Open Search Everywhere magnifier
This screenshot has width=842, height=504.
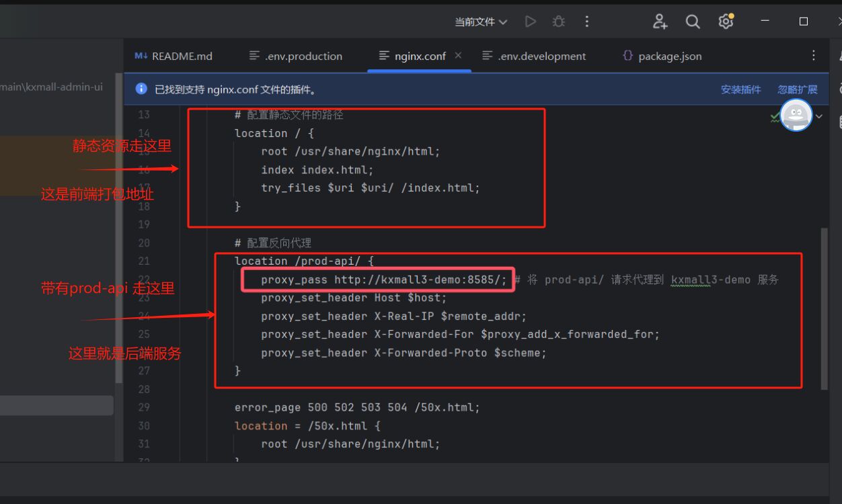pyautogui.click(x=693, y=22)
